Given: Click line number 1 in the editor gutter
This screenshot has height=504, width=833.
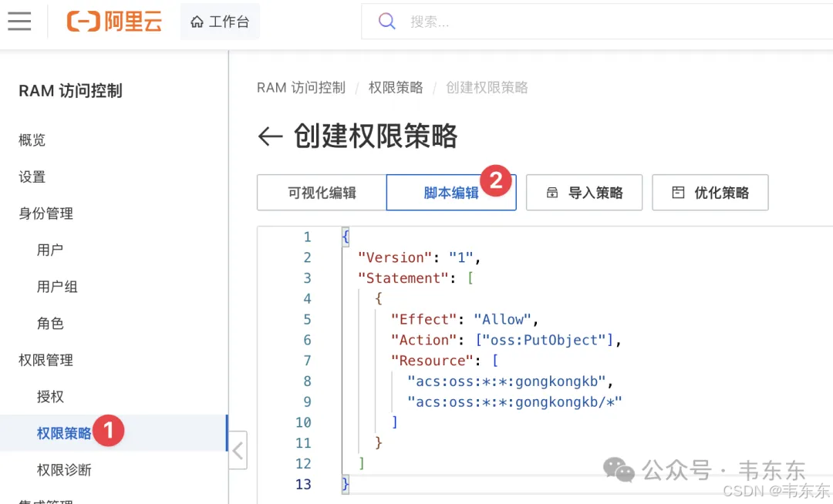Looking at the screenshot, I should pyautogui.click(x=307, y=237).
